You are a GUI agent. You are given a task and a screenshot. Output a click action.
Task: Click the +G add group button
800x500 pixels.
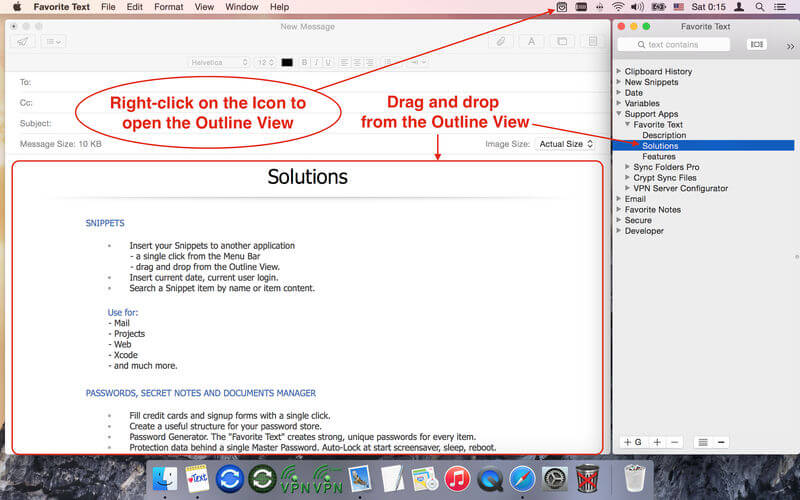click(633, 442)
